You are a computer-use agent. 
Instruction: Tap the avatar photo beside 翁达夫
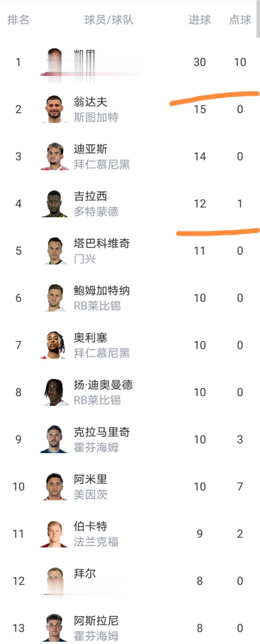(x=55, y=109)
